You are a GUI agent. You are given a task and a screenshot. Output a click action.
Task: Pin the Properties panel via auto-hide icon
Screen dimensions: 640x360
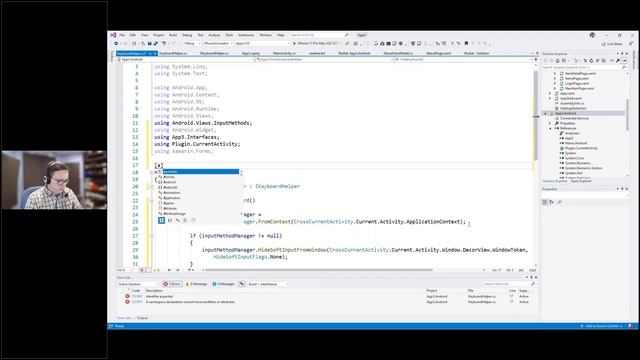click(622, 189)
